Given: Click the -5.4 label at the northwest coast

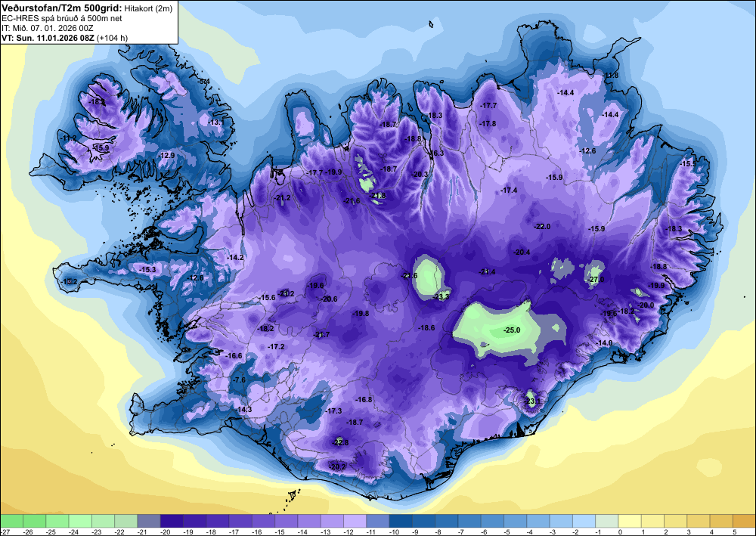Looking at the screenshot, I should (x=204, y=81).
